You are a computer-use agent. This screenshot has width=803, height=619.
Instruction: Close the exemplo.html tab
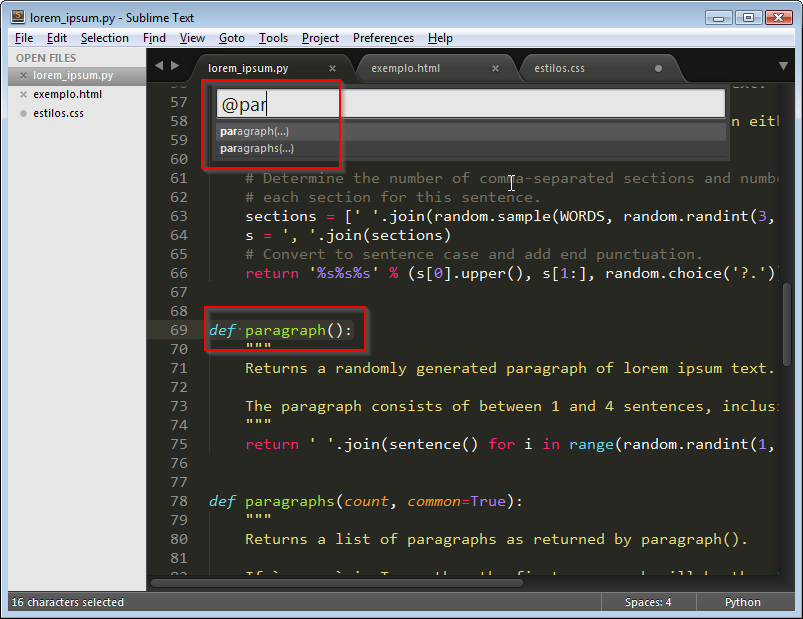(x=495, y=69)
